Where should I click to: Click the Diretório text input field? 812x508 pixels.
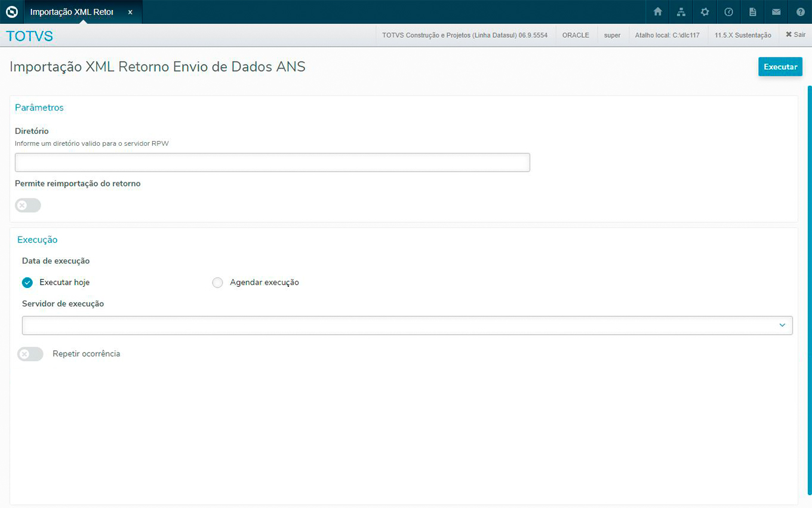(x=272, y=163)
